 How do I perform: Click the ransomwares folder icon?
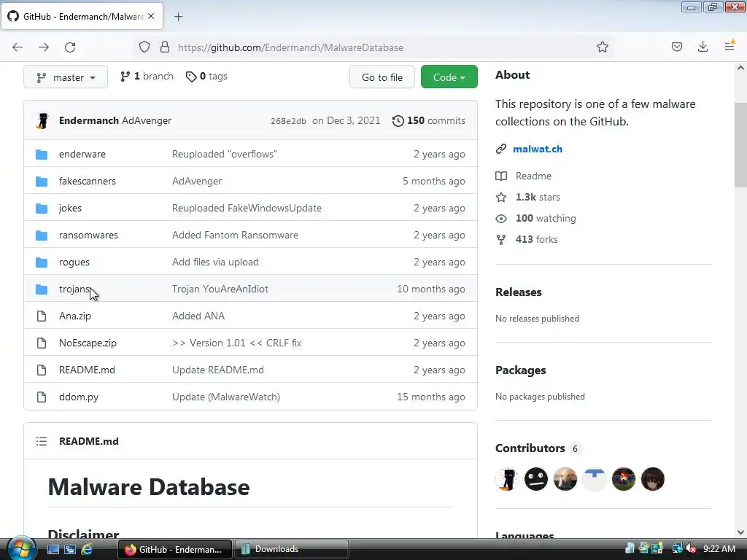tap(42, 236)
